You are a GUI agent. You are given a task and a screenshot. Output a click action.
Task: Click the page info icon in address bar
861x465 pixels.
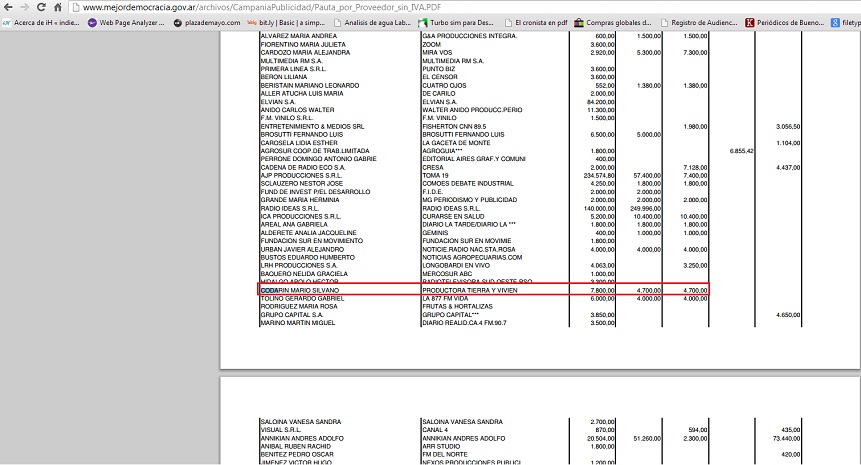point(76,8)
